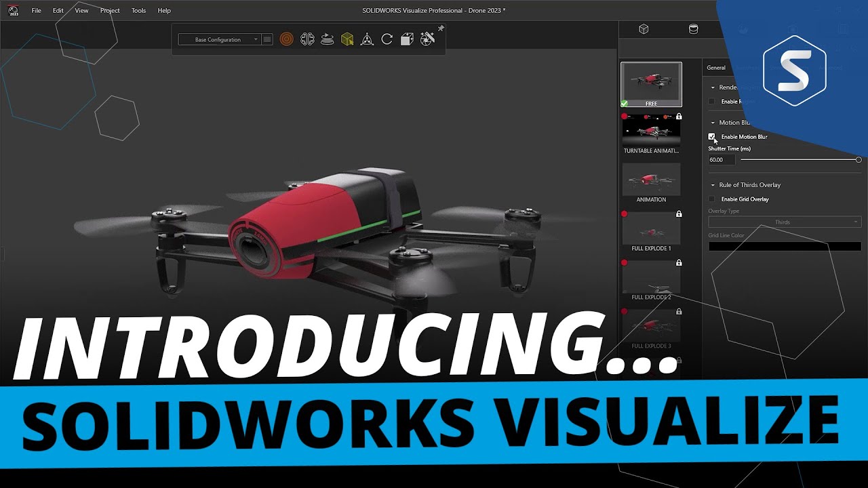Click the "Grid Line Color" label
Image resolution: width=868 pixels, height=488 pixels.
coord(726,235)
